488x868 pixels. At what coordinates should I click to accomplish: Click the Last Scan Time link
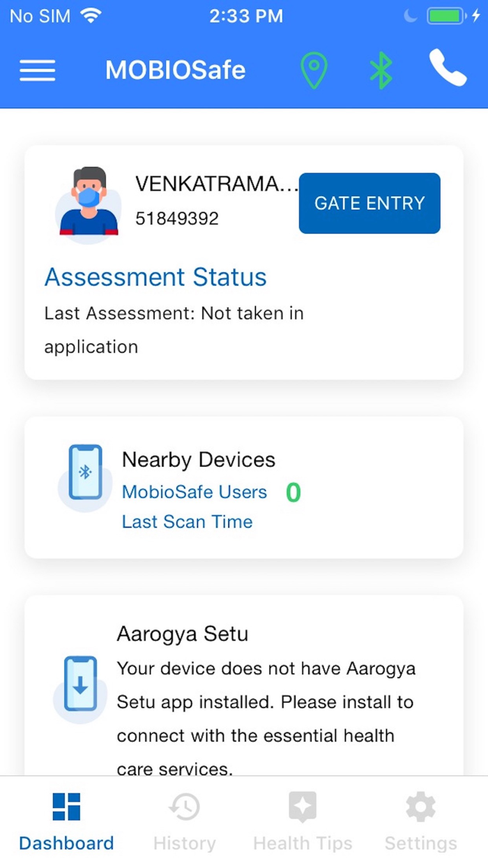pyautogui.click(x=187, y=521)
